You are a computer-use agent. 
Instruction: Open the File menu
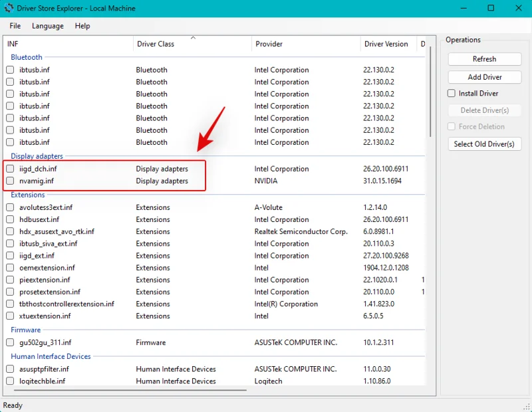tap(15, 26)
